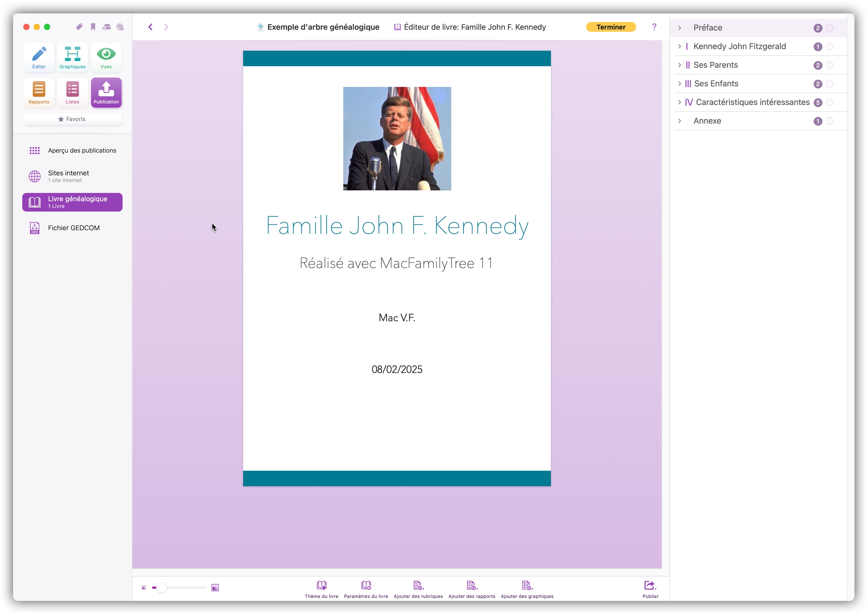Click the Terminer button
This screenshot has height=614, width=868.
pos(611,27)
